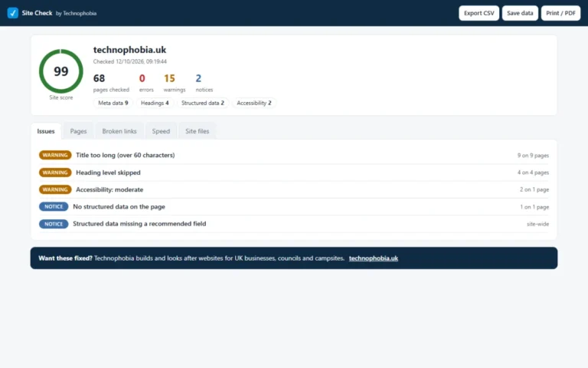Click the Site Check checkmark logo icon
The image size is (588, 368).
(13, 13)
